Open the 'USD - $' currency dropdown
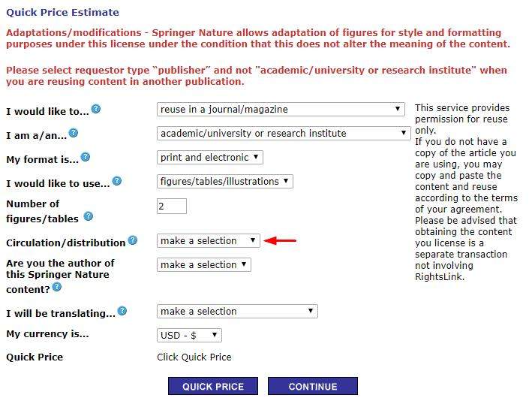Image resolution: width=532 pixels, height=398 pixels. (190, 336)
